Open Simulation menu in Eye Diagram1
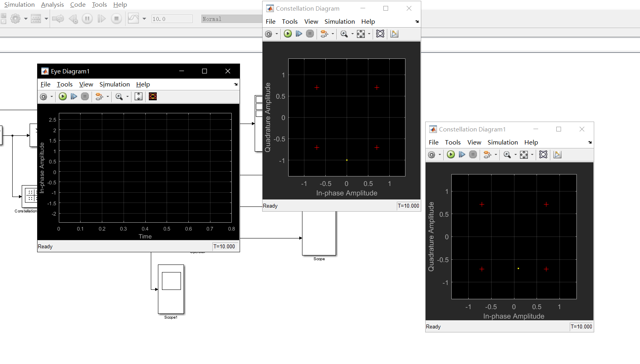The height and width of the screenshot is (364, 640). tap(114, 84)
